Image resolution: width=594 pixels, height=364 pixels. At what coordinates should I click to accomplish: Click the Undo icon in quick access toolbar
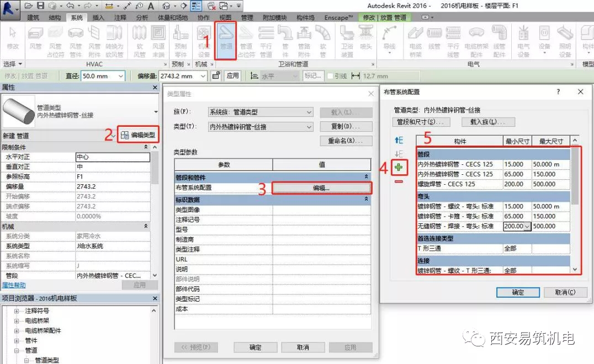pyautogui.click(x=70, y=6)
